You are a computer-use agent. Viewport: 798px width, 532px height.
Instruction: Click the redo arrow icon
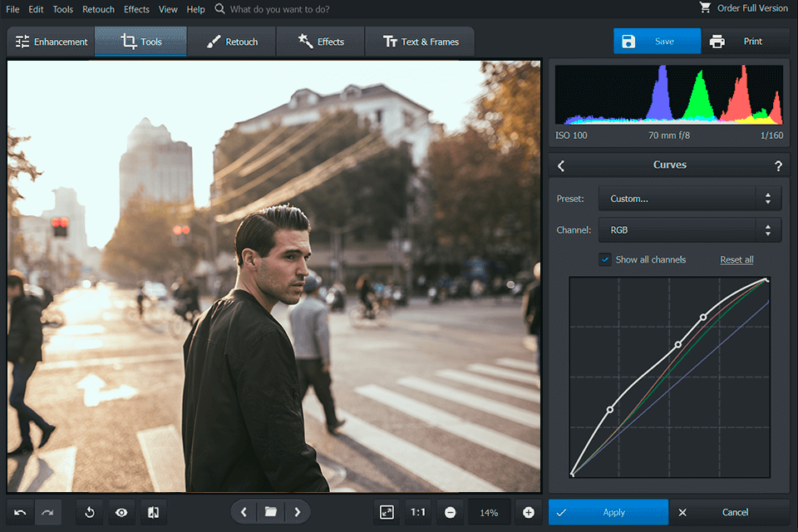pos(47,513)
